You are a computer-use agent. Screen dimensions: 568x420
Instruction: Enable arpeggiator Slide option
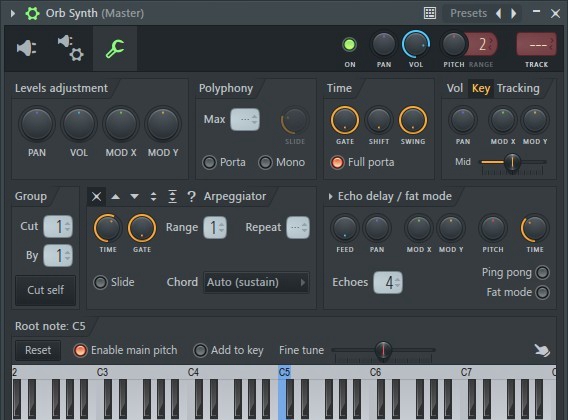[x=100, y=282]
